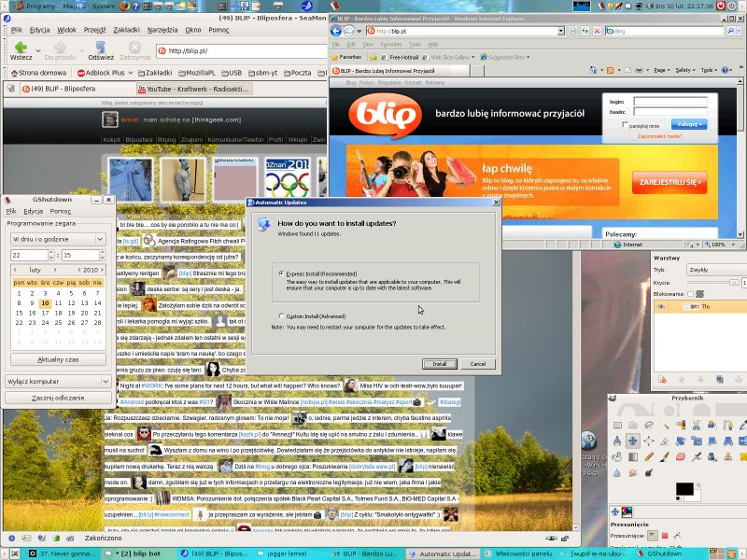Open the Internet Explorer RSS feeds icon
Screen dimensions: 747x560
(610, 70)
